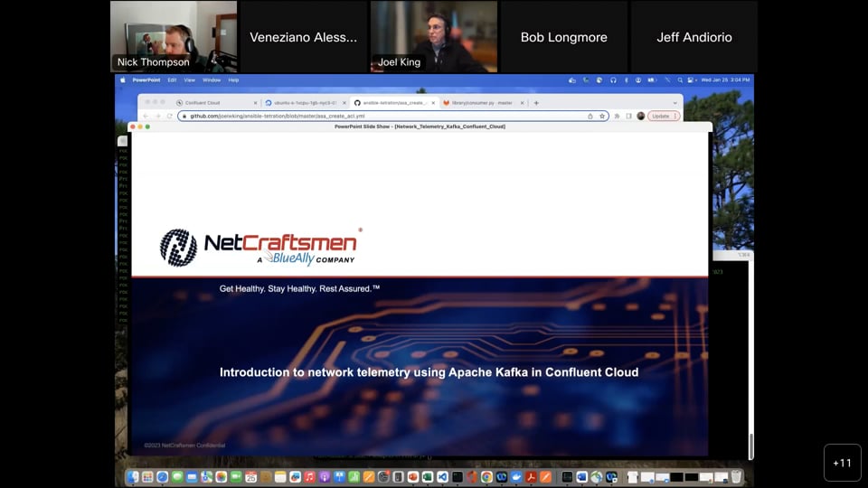Image resolution: width=868 pixels, height=488 pixels.
Task: Open Calendar from the Dock
Action: point(250,477)
